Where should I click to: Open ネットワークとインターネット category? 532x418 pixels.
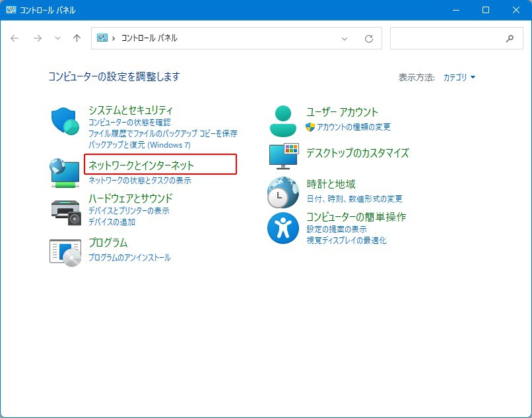(x=141, y=165)
